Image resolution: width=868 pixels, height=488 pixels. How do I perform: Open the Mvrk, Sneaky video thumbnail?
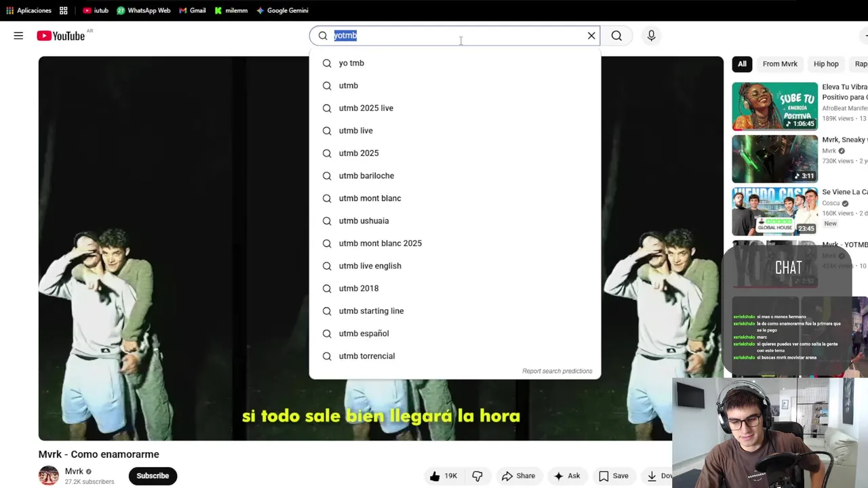pos(774,159)
